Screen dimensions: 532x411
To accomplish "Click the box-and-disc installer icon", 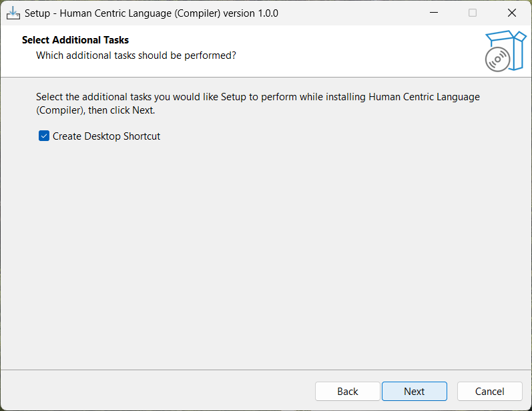I will tap(505, 51).
